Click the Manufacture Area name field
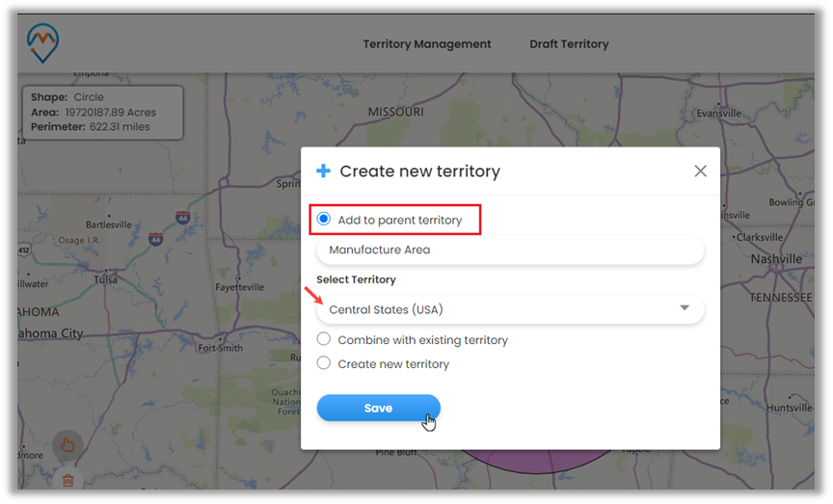The width and height of the screenshot is (833, 504). [509, 251]
